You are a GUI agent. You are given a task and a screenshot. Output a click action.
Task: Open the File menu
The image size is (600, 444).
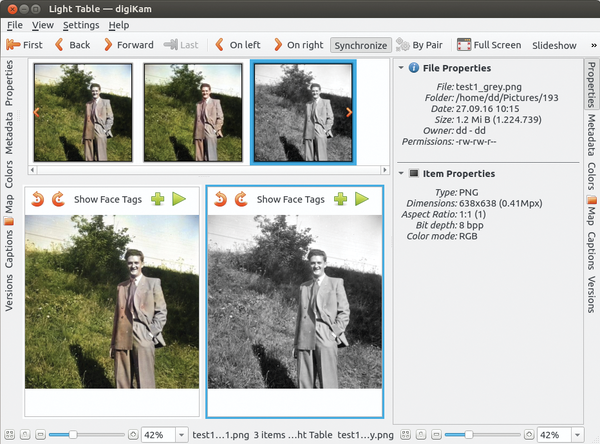coord(15,25)
